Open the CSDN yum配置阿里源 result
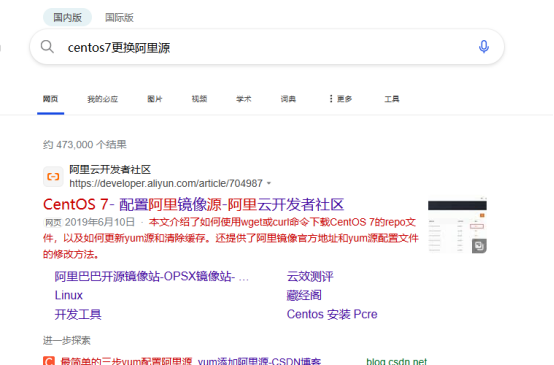This screenshot has height=365, width=554. (x=191, y=361)
